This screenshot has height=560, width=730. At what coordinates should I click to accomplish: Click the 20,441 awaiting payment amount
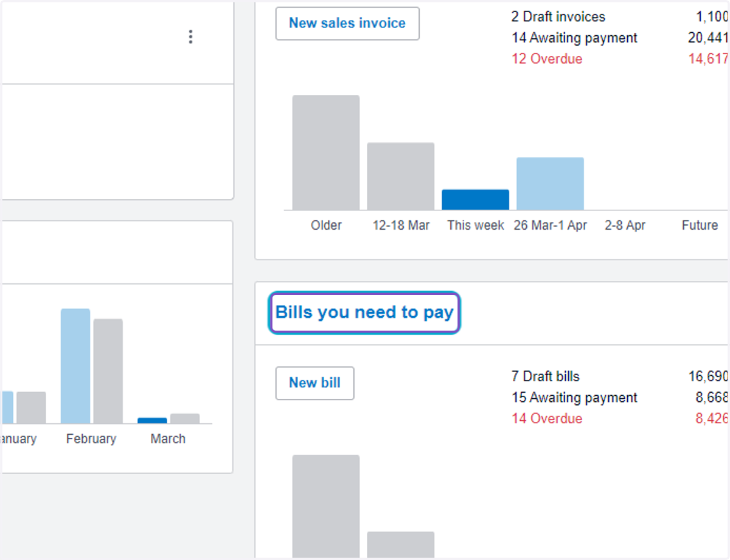point(708,38)
